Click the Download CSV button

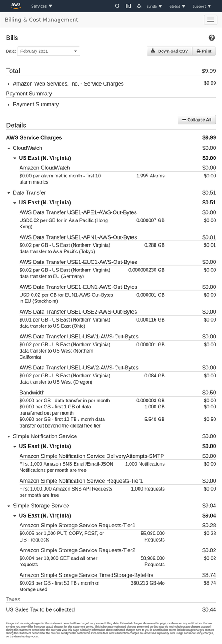coord(170,51)
